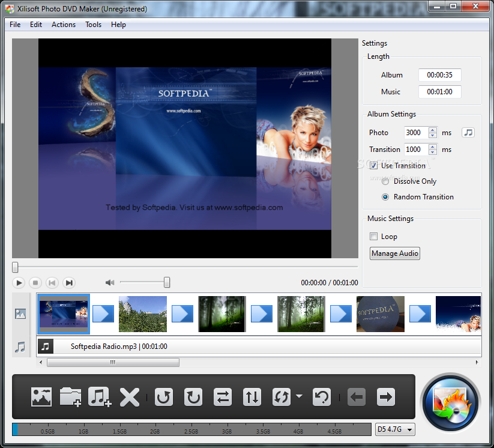Stop the preview playback
Screen dimensions: 494x448
pos(35,283)
